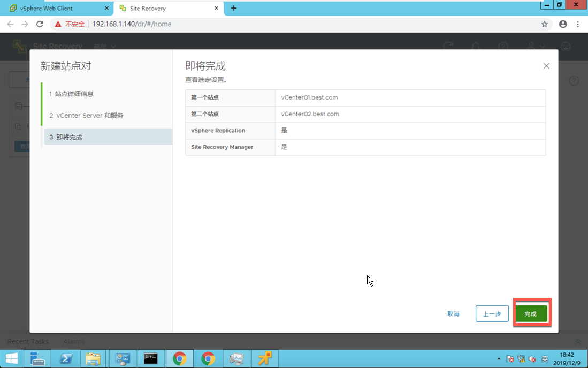Switch to the Site Recovery browser tab

pyautogui.click(x=148, y=8)
